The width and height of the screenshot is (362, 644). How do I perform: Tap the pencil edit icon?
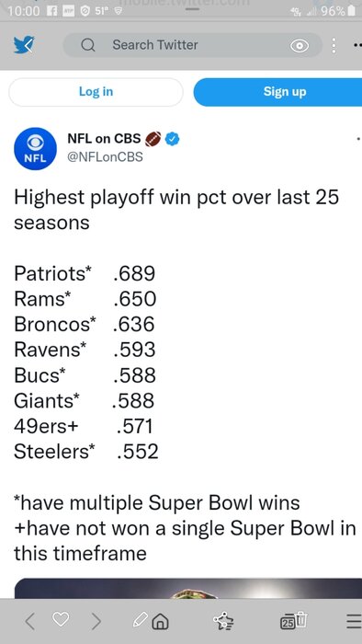[141, 619]
